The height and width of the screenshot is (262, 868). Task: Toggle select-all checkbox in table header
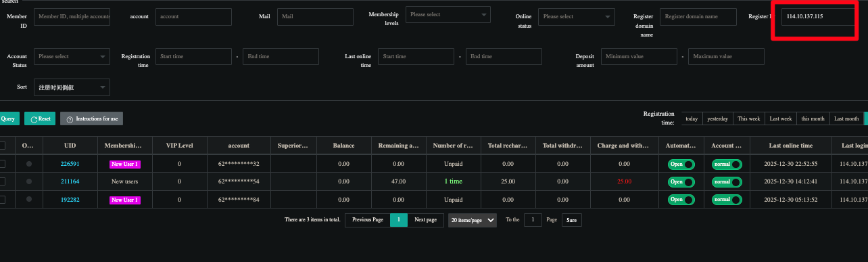pos(2,146)
